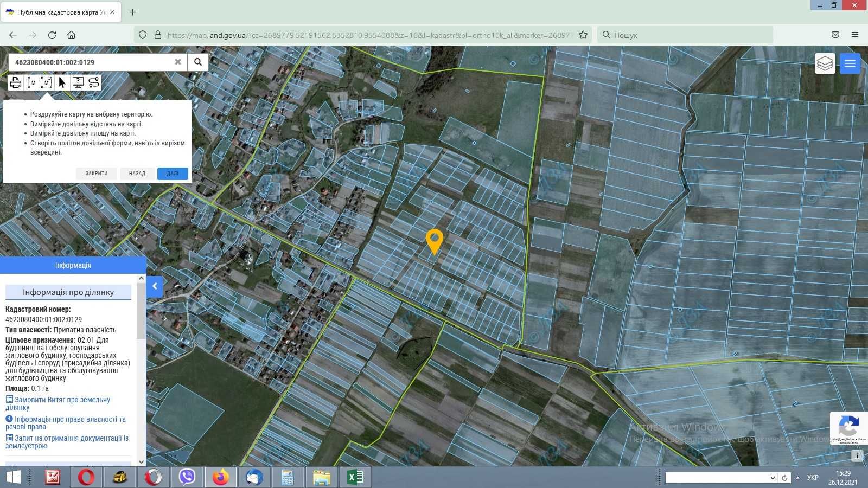
Task: Open Замовити Витяг про земельну ділянку link
Action: click(58, 403)
